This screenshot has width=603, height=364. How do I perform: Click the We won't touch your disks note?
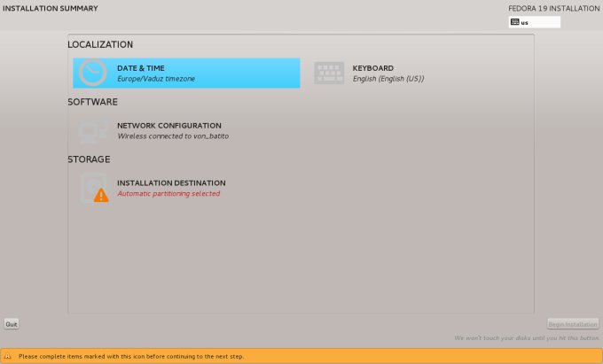click(527, 338)
